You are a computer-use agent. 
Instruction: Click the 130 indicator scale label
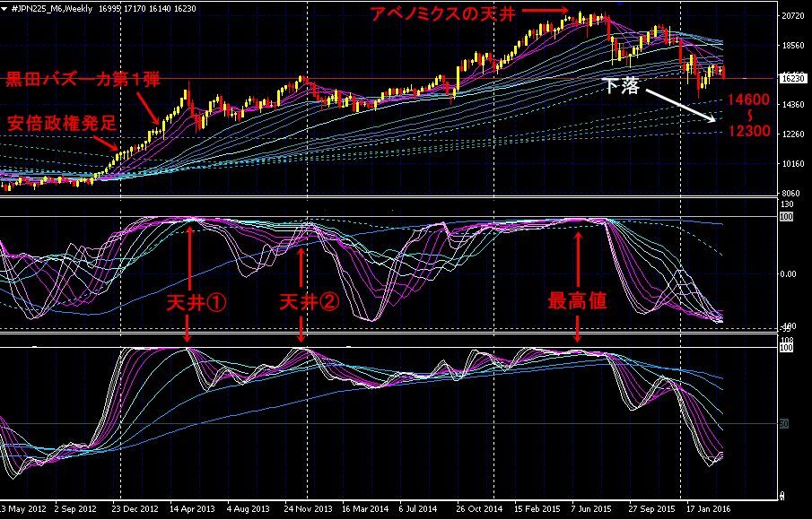point(787,204)
